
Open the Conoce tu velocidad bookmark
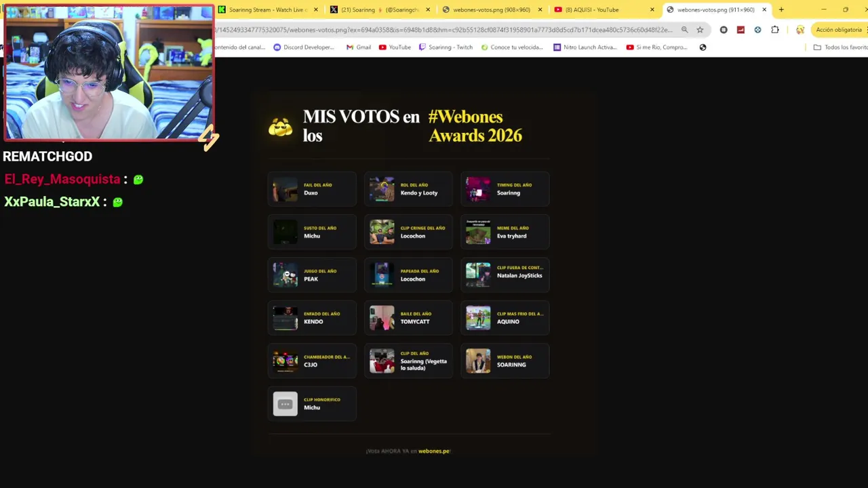[x=512, y=47]
